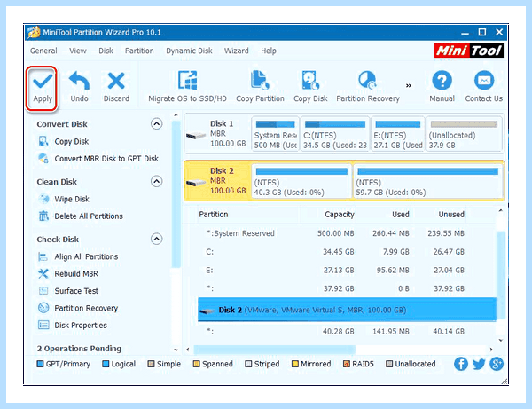
Task: Click the Delete All Partitions link
Action: [x=89, y=216]
